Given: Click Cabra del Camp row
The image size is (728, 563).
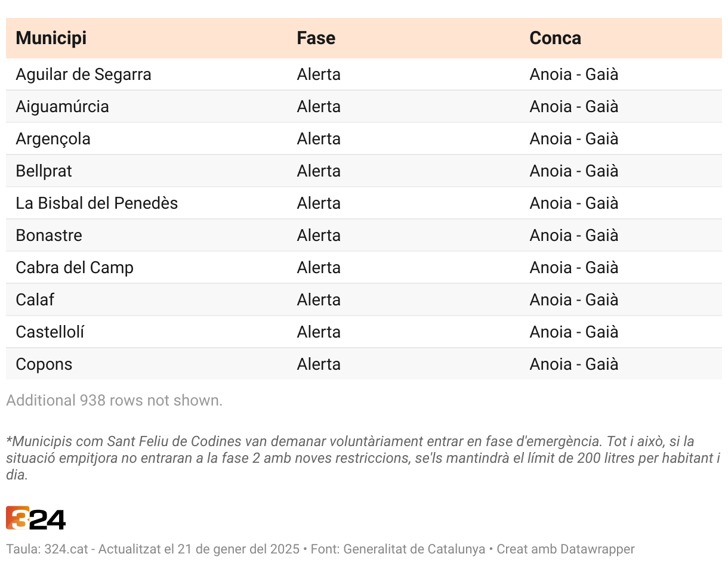Looking at the screenshot, I should [364, 268].
